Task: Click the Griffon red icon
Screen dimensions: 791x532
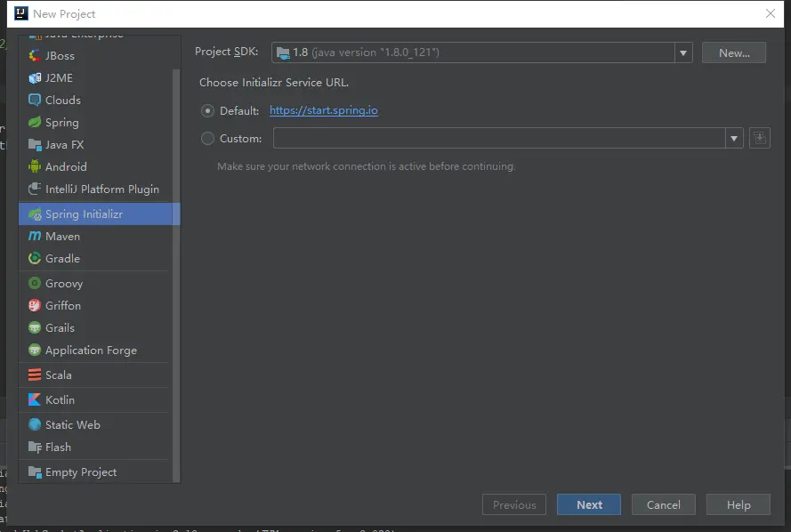Action: pyautogui.click(x=35, y=305)
